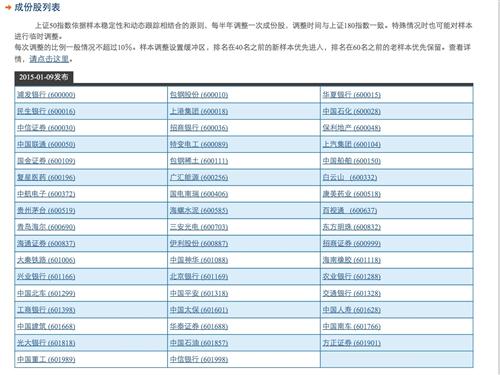Open 包钢股份 (600010) stock link
This screenshot has width=500, height=375.
pyautogui.click(x=199, y=95)
